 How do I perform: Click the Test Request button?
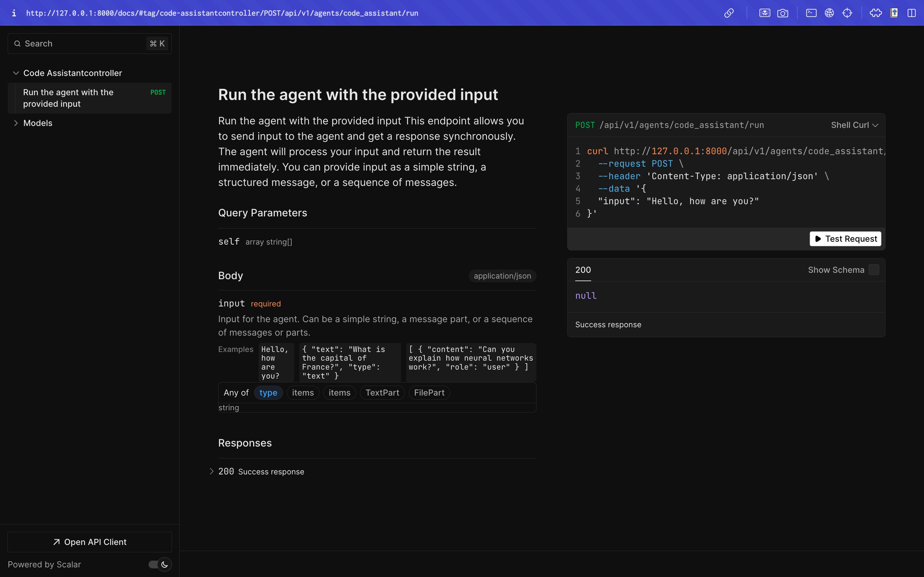pyautogui.click(x=845, y=238)
